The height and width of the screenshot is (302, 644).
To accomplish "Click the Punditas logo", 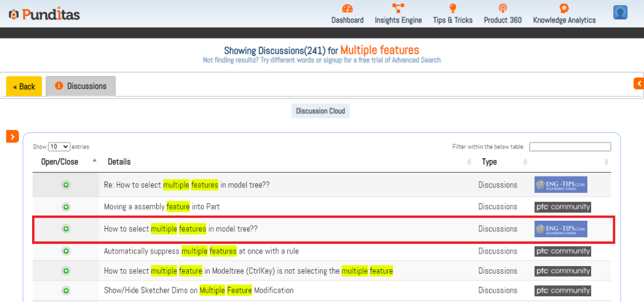I will coord(44,14).
